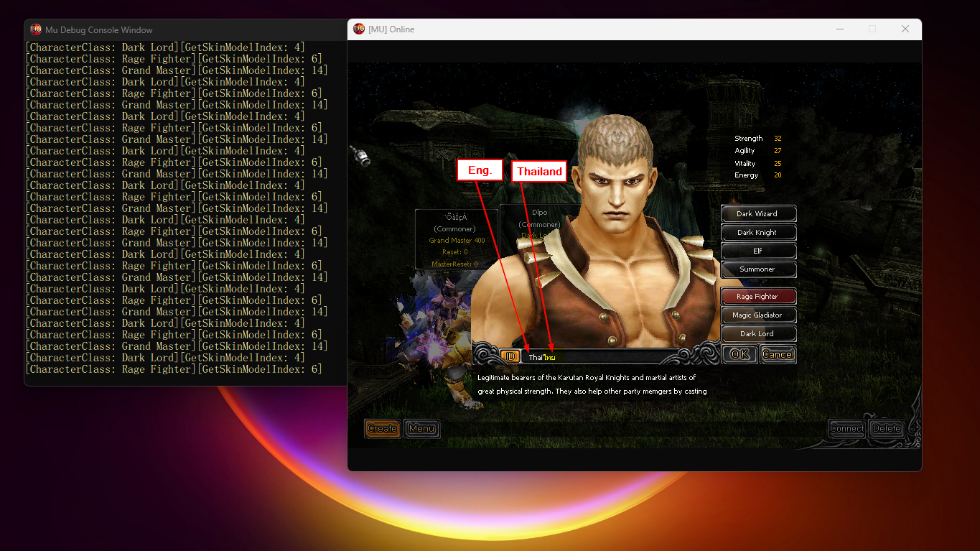This screenshot has width=980, height=551.
Task: Select the Dark Lord class
Action: pyautogui.click(x=758, y=333)
